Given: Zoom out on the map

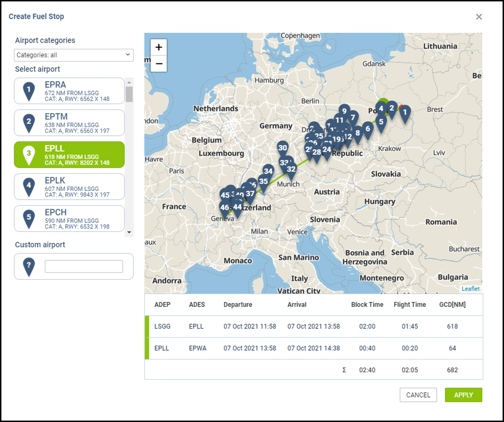Looking at the screenshot, I should (158, 63).
